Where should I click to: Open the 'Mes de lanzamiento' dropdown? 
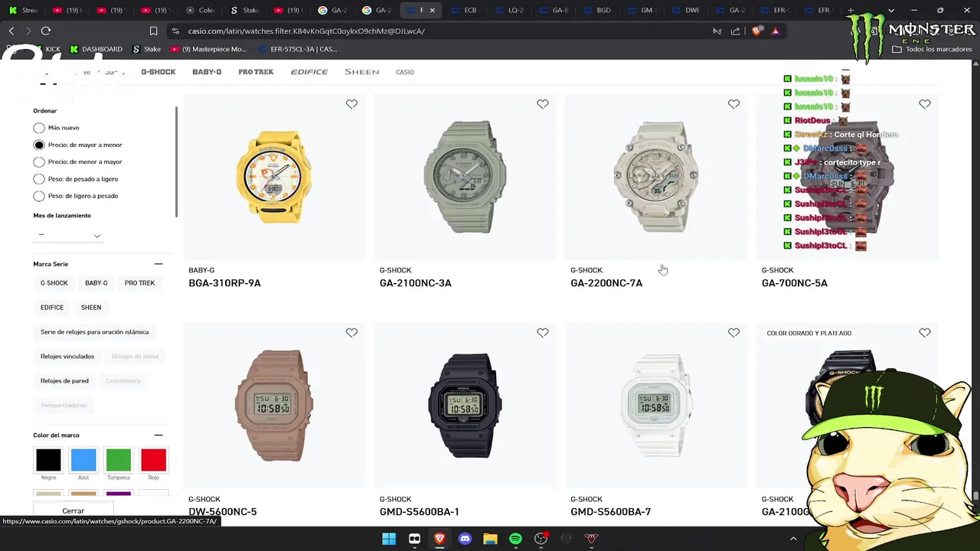pyautogui.click(x=68, y=235)
